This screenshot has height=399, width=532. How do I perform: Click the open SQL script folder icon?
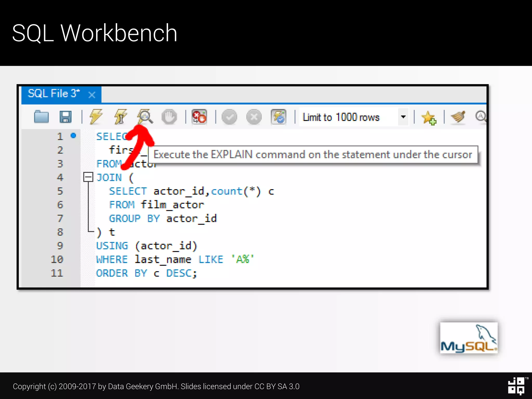pyautogui.click(x=41, y=117)
